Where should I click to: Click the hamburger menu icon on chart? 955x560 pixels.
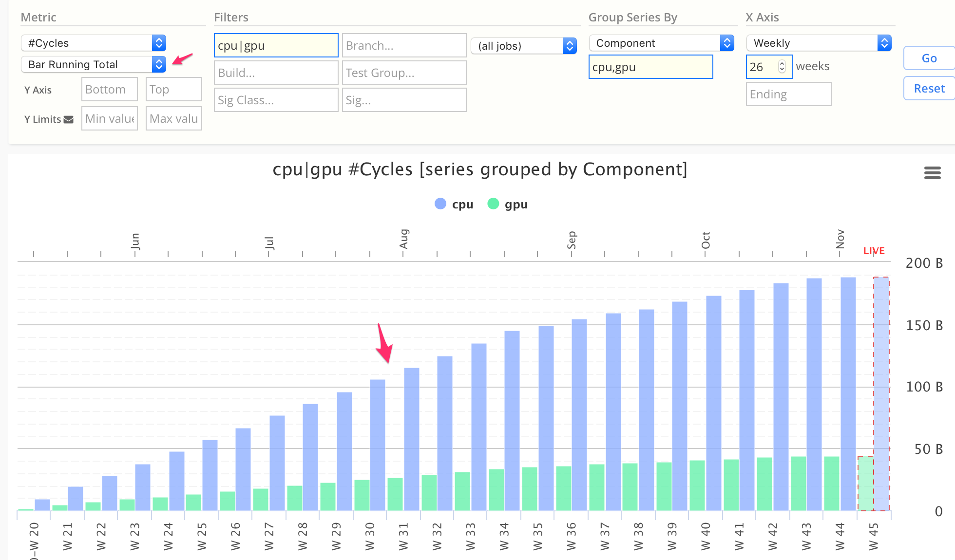coord(932,173)
